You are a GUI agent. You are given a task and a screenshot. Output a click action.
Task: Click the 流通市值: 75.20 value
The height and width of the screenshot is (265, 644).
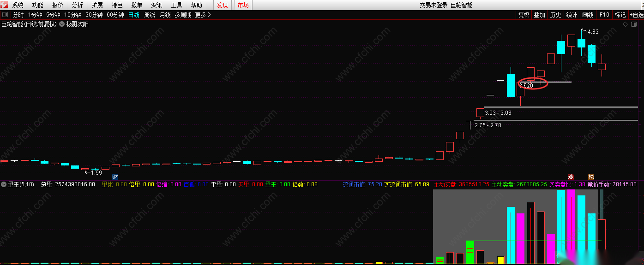pyautogui.click(x=362, y=184)
